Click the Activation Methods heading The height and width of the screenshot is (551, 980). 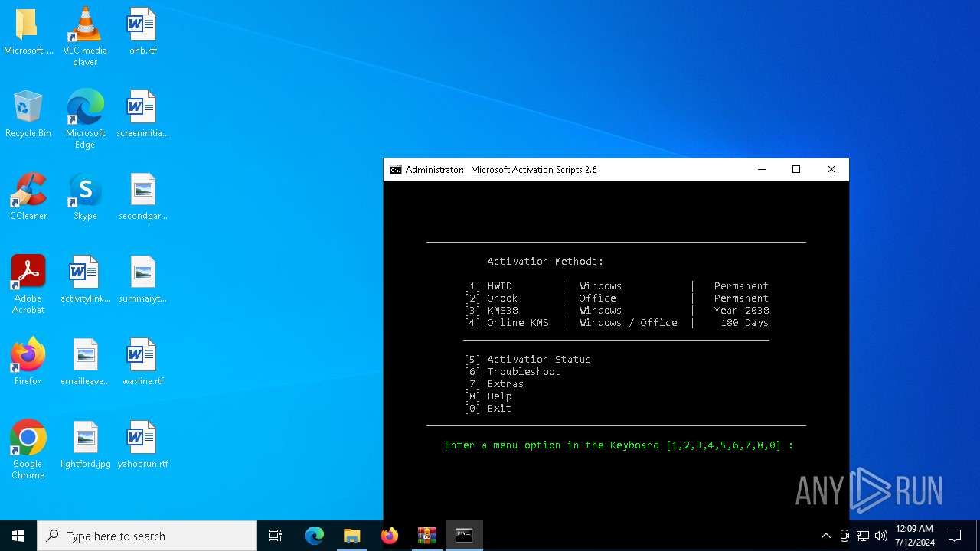[x=546, y=262]
